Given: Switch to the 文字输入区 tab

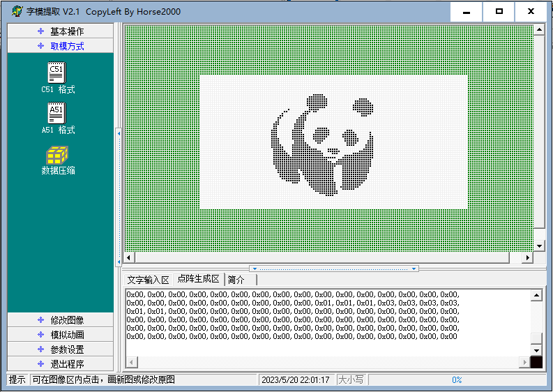Looking at the screenshot, I should [x=148, y=280].
